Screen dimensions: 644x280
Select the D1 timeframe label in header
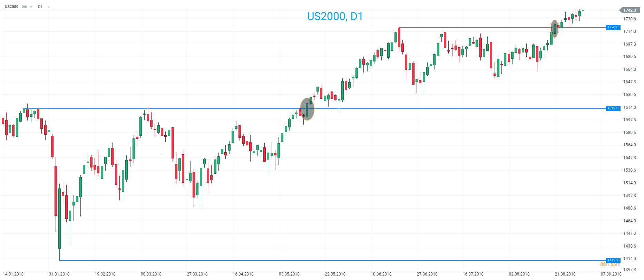pos(40,7)
